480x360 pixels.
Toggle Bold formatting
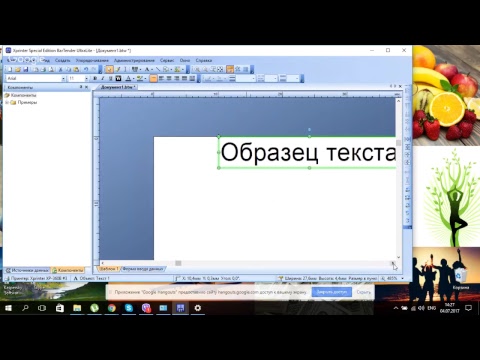pos(95,78)
